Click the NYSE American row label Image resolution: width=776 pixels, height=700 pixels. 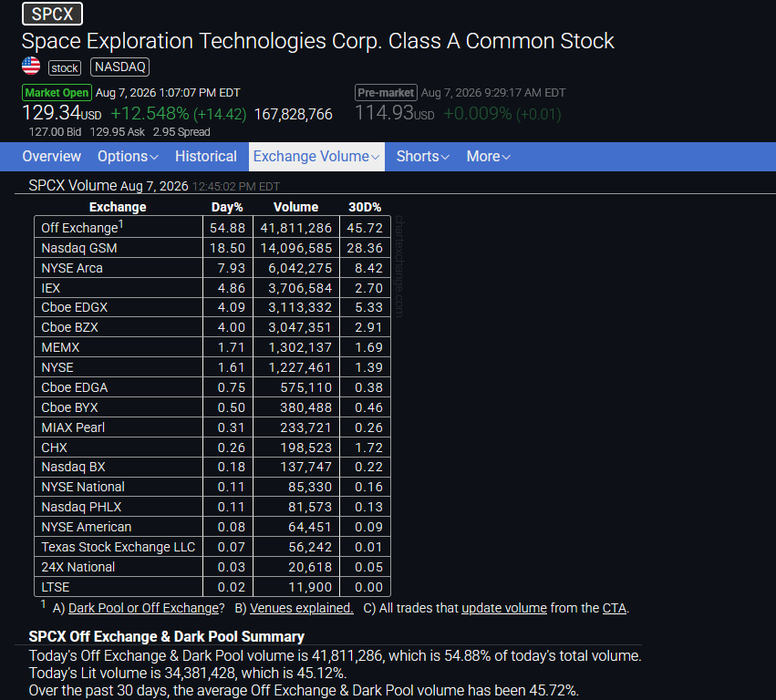(x=86, y=527)
